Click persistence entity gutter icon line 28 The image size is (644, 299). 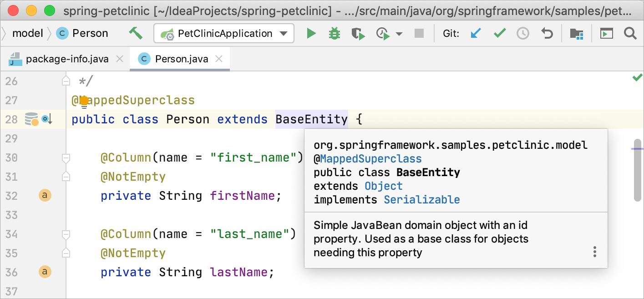click(31, 119)
